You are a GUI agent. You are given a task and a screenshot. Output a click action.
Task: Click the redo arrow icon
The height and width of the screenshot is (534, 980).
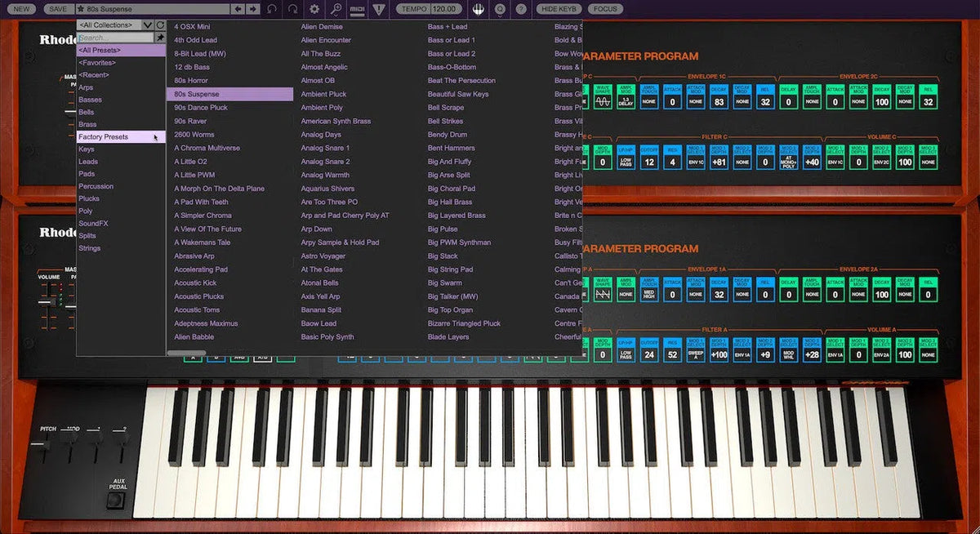click(x=293, y=9)
